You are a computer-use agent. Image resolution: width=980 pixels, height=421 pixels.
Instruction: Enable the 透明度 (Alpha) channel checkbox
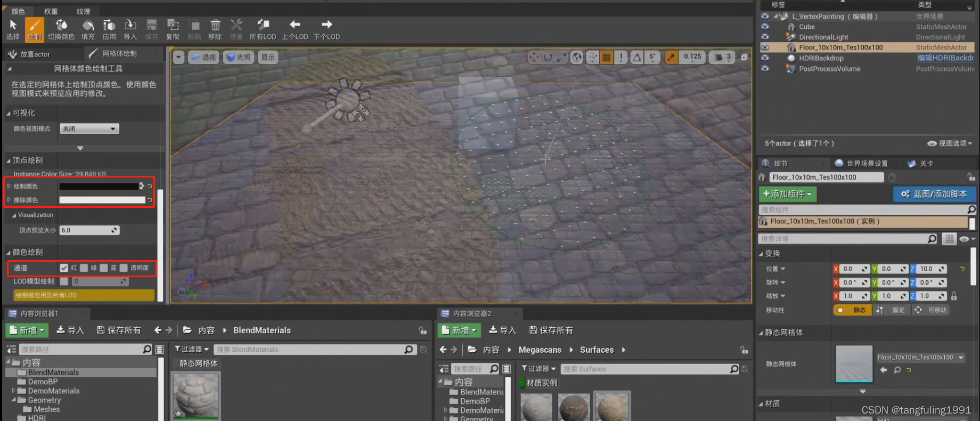(124, 268)
